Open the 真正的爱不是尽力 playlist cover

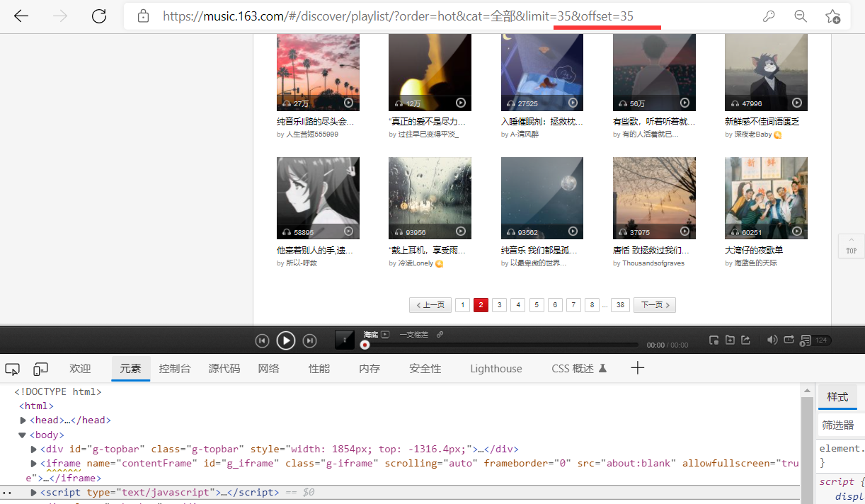click(430, 71)
